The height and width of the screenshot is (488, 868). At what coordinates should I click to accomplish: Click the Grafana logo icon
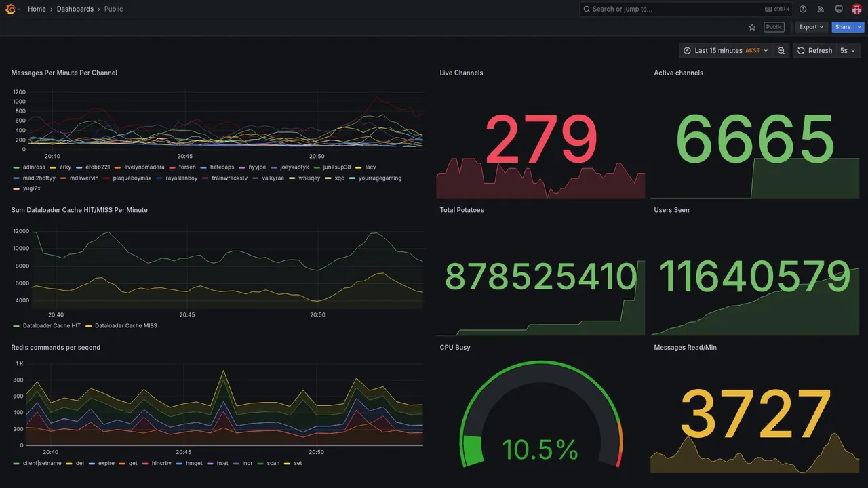point(10,9)
